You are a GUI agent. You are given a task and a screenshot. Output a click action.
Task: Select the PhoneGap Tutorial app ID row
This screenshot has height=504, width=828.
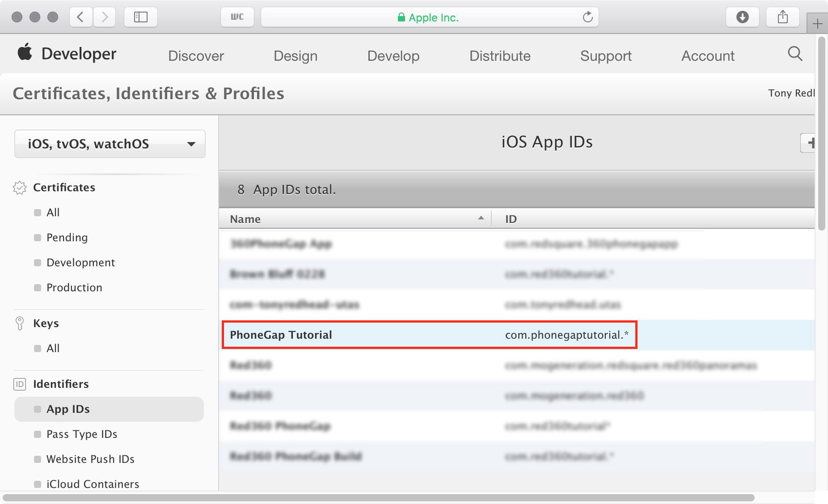(x=516, y=335)
